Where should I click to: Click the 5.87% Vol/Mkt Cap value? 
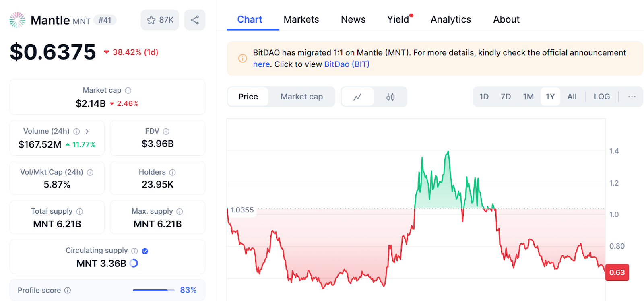[57, 184]
